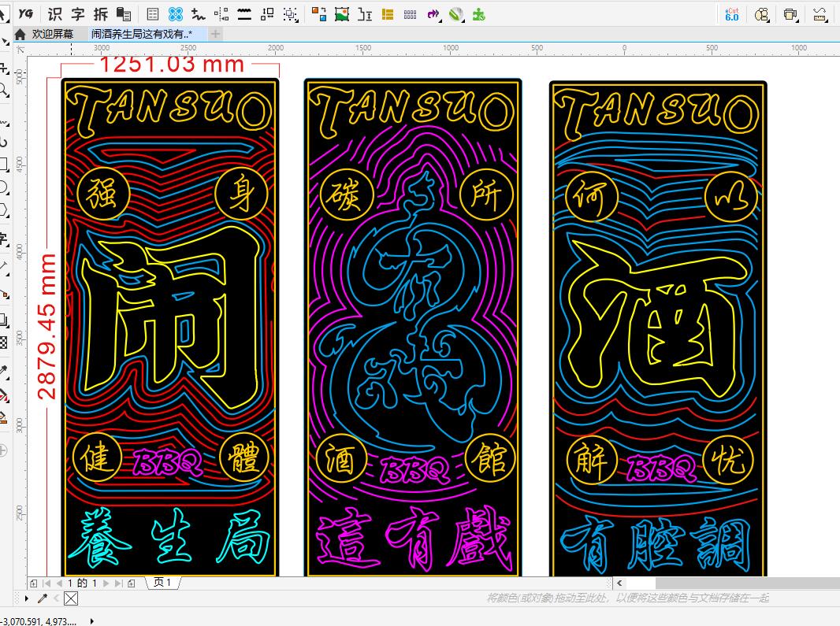
Task: Select the 2879.45 mm height dimension label
Action: pos(46,327)
